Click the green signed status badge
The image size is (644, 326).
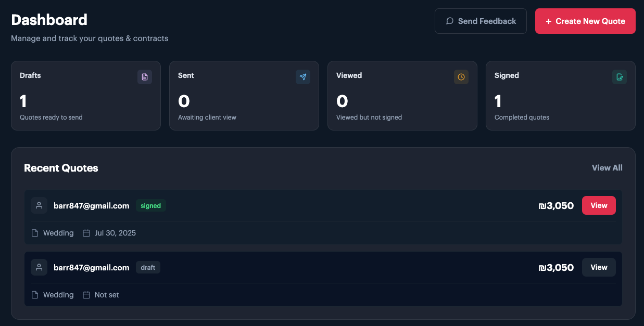(151, 205)
